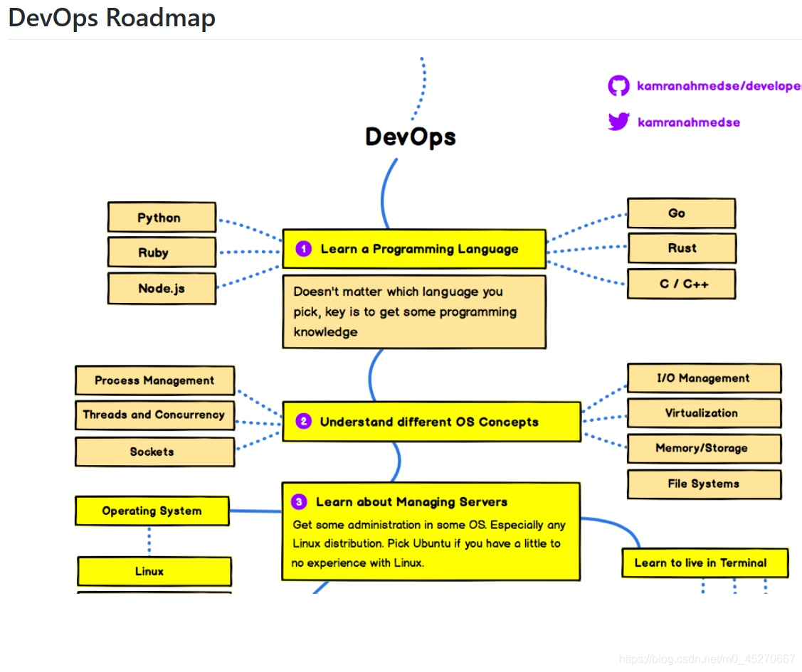Select the Operating System box
The height and width of the screenshot is (672, 802).
(x=152, y=511)
